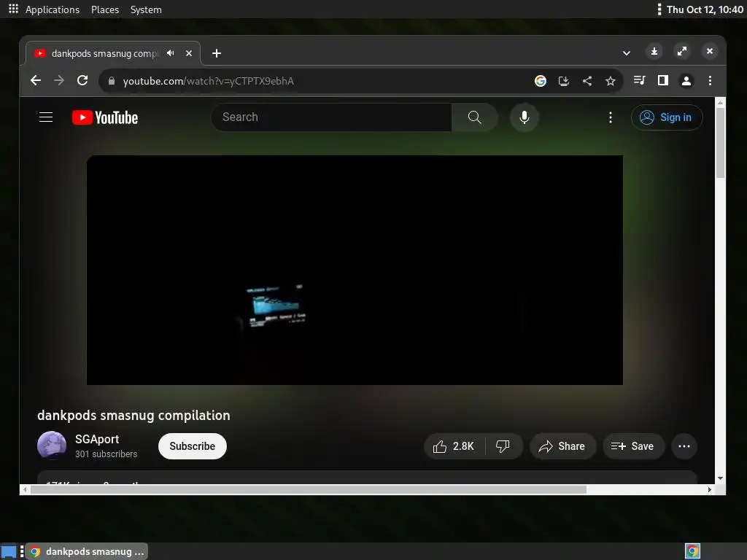
Task: Open SGAport channel avatar
Action: [x=52, y=446]
